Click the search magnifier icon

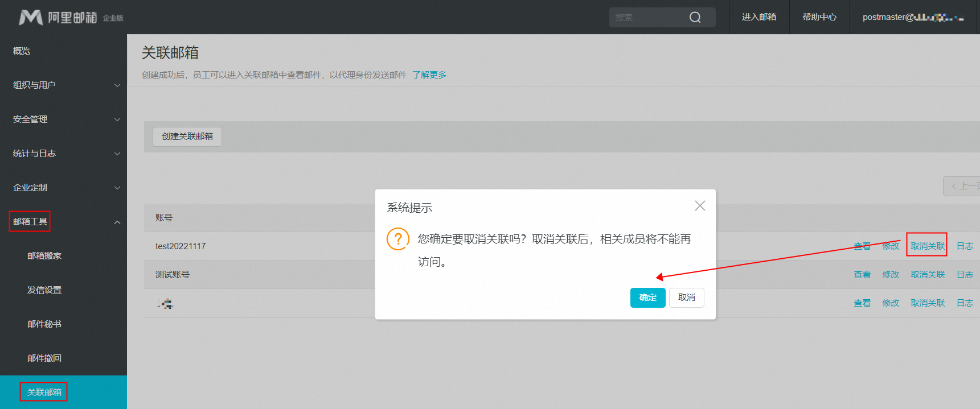pyautogui.click(x=695, y=18)
